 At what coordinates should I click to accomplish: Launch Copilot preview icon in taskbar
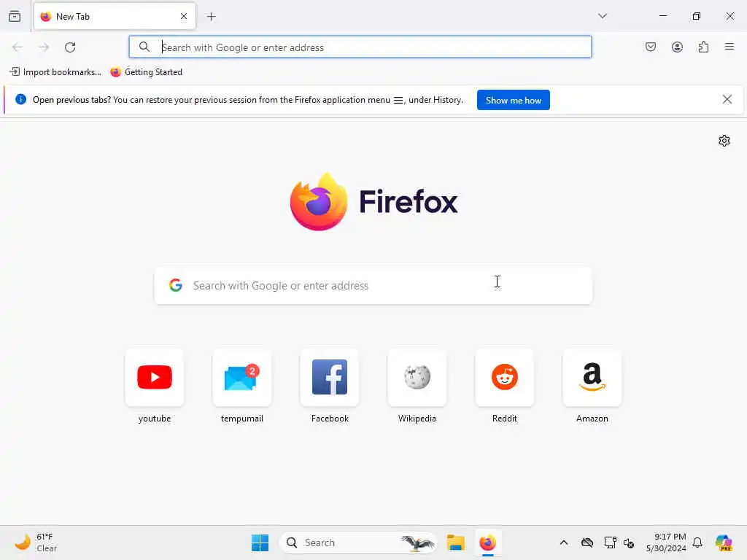pos(724,542)
